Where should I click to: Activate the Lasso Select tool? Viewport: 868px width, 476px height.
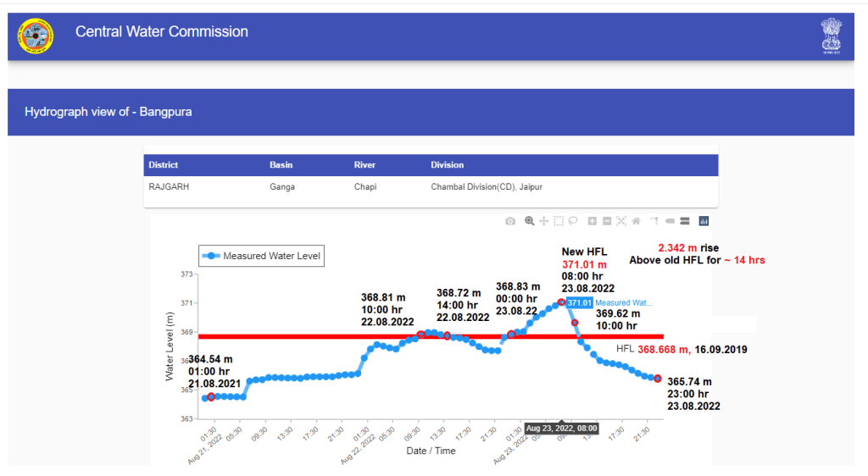pos(573,221)
